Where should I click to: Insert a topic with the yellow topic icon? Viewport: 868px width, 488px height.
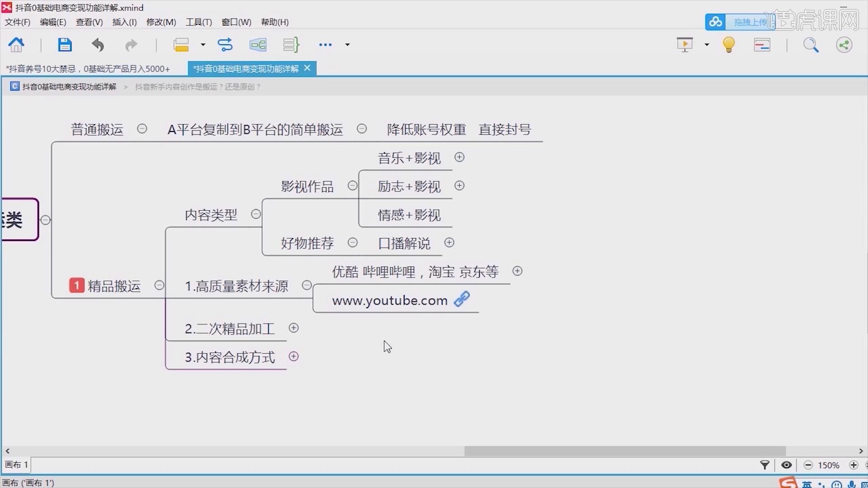point(181,45)
